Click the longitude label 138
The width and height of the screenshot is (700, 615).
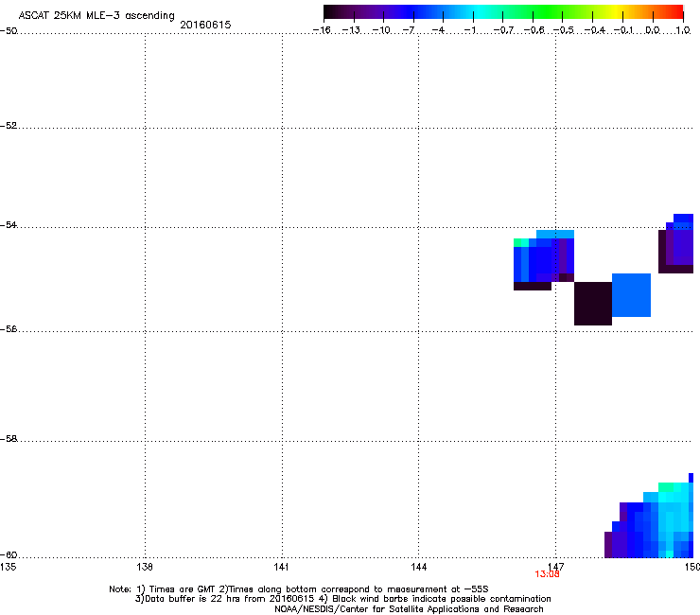point(145,567)
